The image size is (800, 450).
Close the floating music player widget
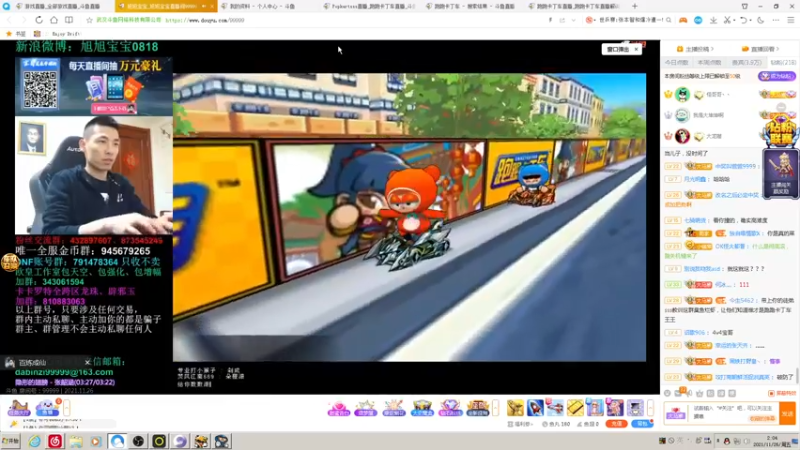87,362
